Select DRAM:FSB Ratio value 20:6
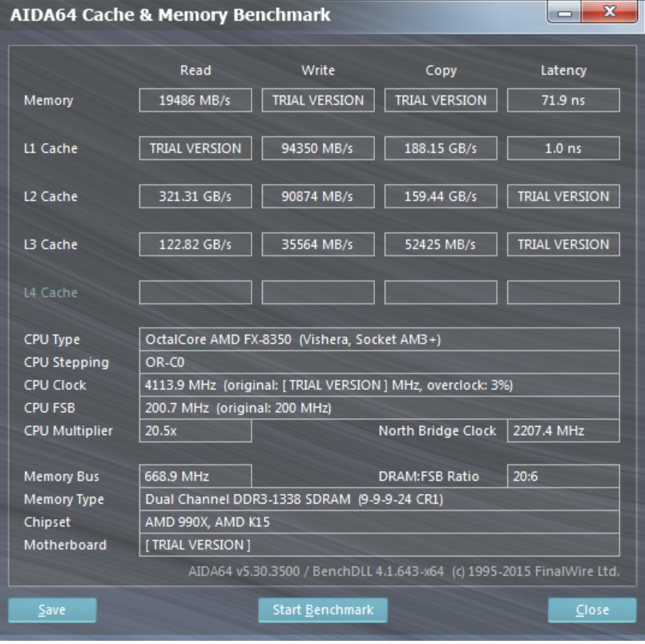The image size is (645, 644). pyautogui.click(x=563, y=477)
